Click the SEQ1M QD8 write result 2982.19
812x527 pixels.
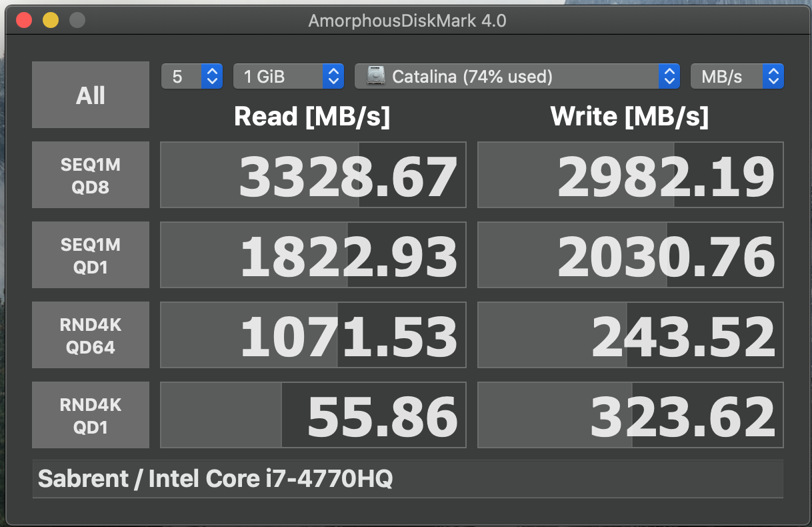click(x=631, y=175)
